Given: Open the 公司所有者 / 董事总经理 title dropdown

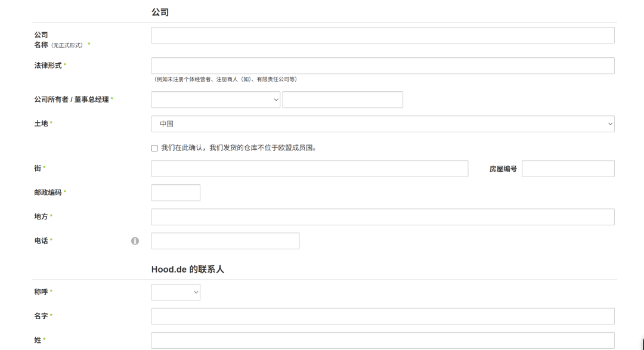Looking at the screenshot, I should (x=216, y=100).
